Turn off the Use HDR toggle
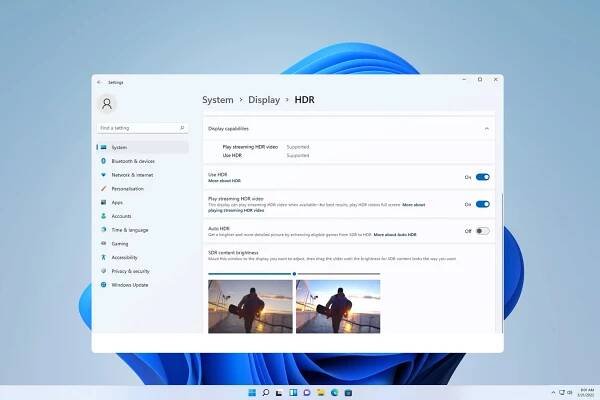 click(x=482, y=177)
